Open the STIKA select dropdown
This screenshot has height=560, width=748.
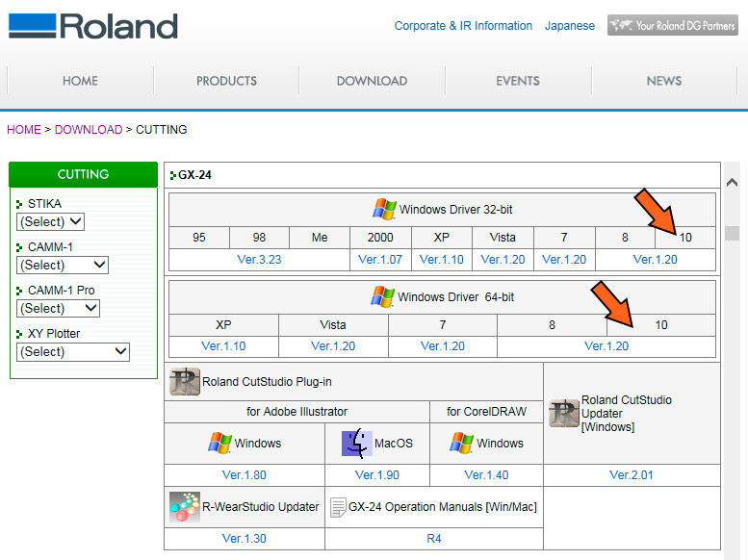click(51, 221)
